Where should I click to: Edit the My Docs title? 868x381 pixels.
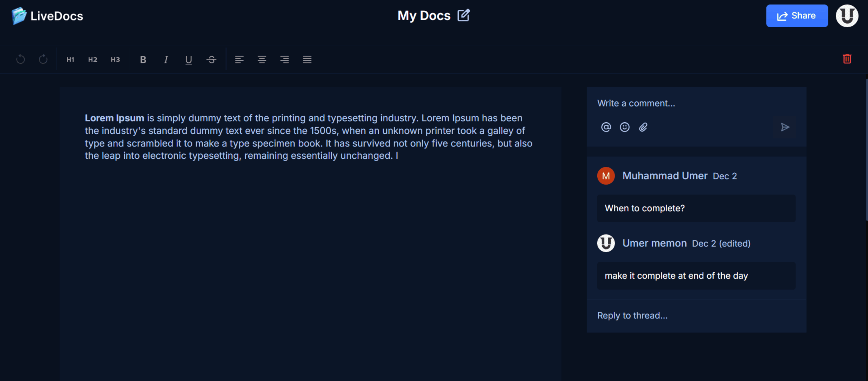pos(463,15)
